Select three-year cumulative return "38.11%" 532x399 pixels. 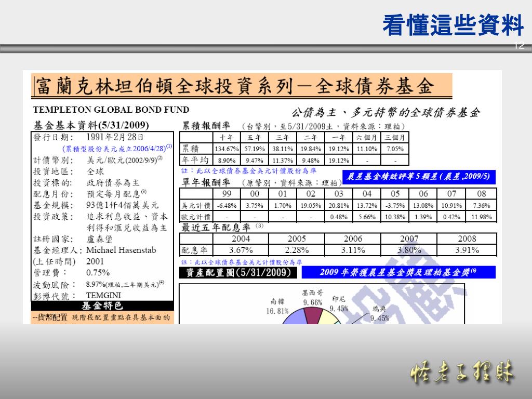[282, 149]
